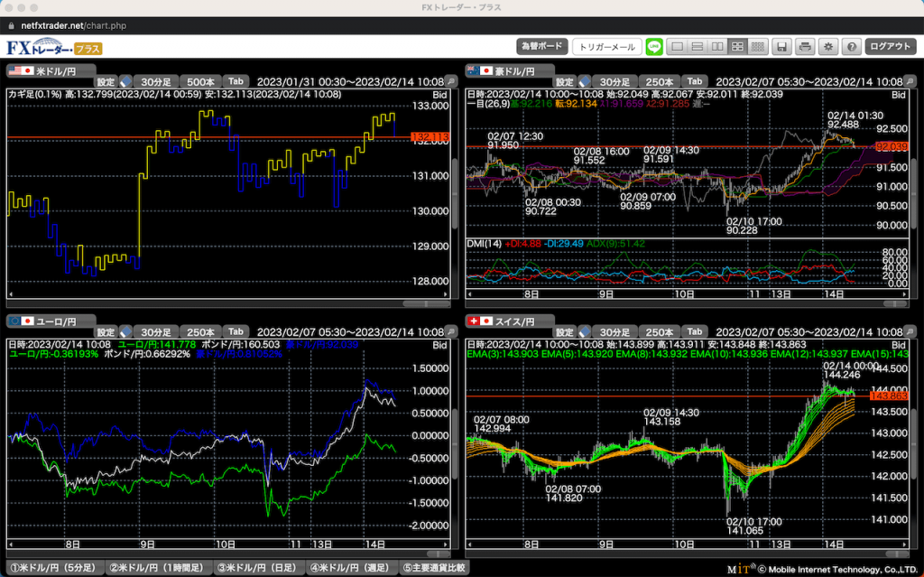924x577 pixels.
Task: Switch to ⑤主要通貨比較 tab
Action: coord(434,568)
